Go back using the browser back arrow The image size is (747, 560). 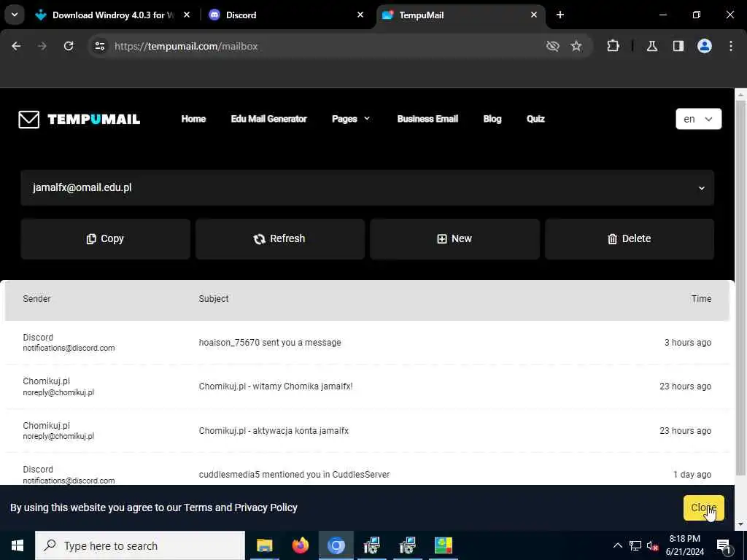click(x=16, y=46)
